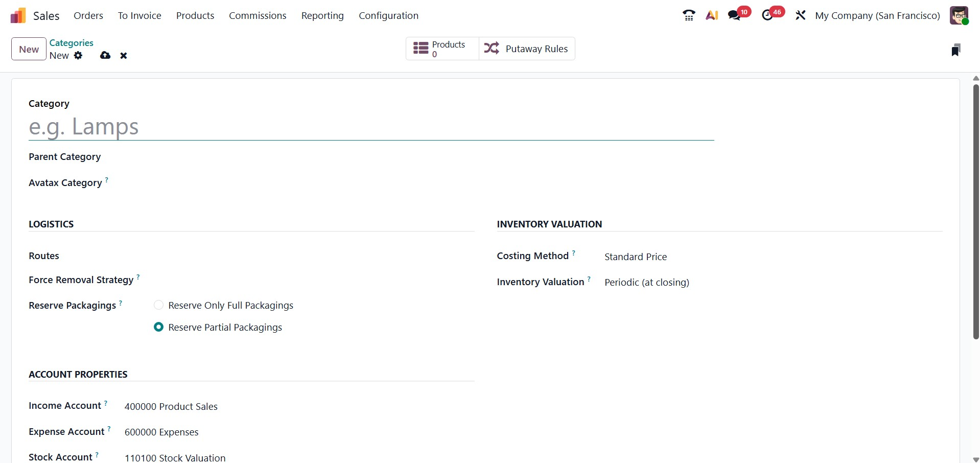Click the bookmark icon

955,50
